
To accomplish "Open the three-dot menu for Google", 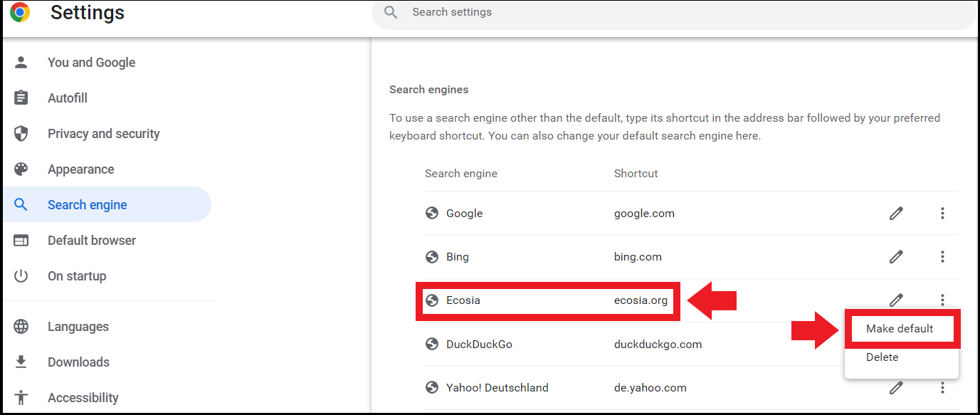I will [x=942, y=213].
